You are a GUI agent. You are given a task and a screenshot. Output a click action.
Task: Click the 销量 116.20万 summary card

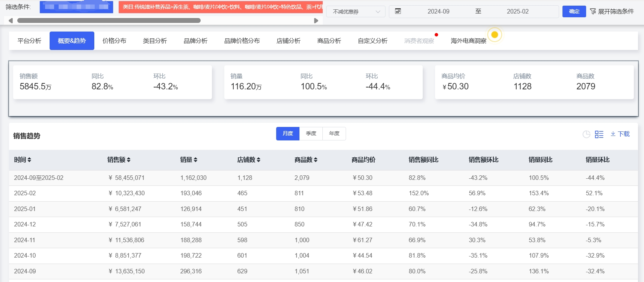click(x=324, y=82)
